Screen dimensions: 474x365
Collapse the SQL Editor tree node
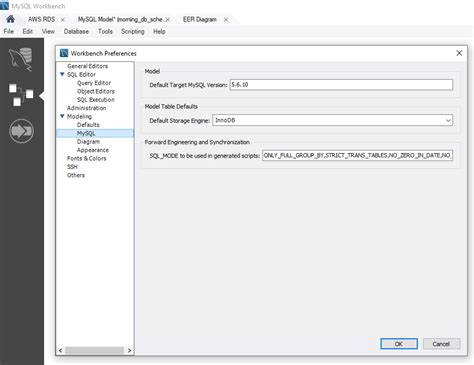tap(62, 74)
